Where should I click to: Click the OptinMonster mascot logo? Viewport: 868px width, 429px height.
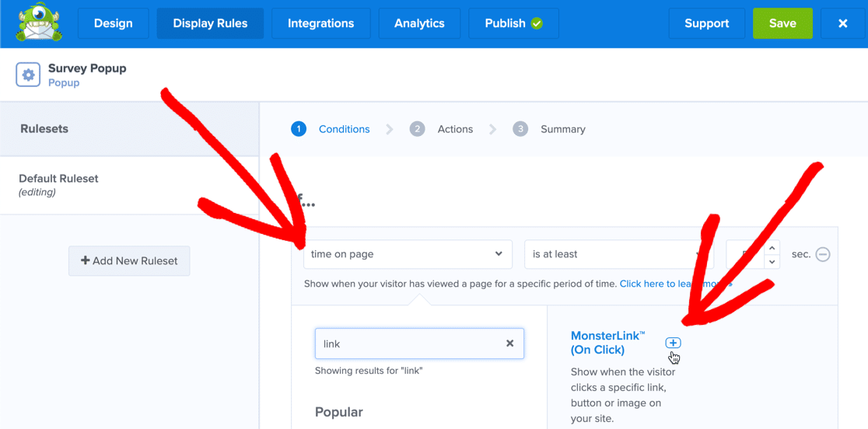tap(39, 23)
